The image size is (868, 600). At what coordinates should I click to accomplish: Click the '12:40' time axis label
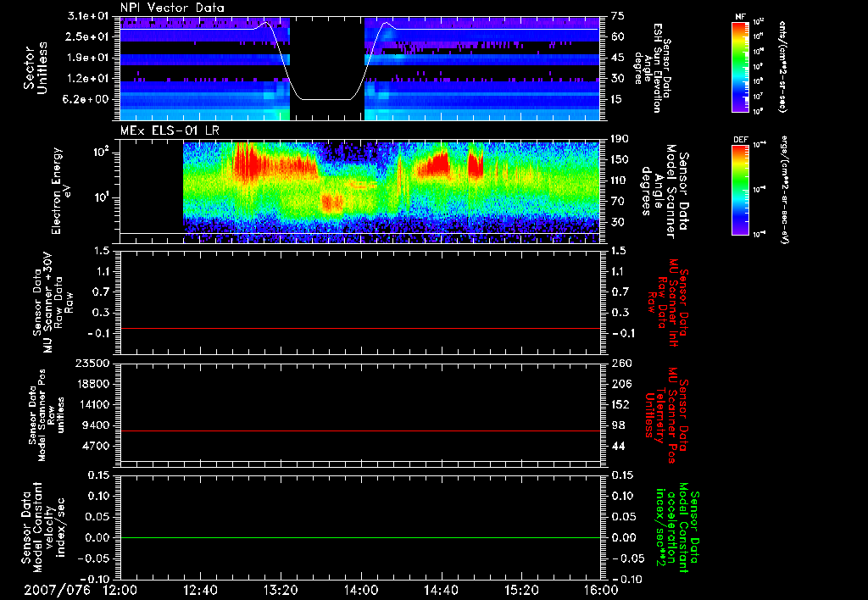coord(200,590)
